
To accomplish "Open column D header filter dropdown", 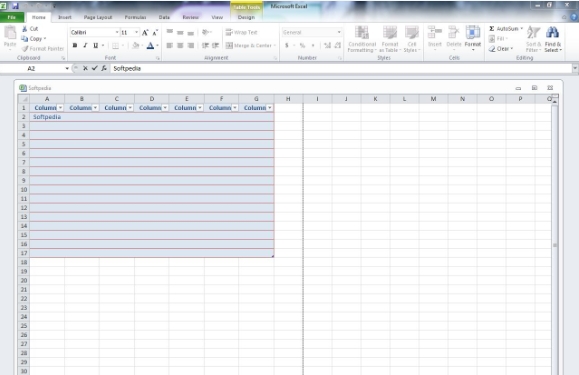I will click(165, 108).
